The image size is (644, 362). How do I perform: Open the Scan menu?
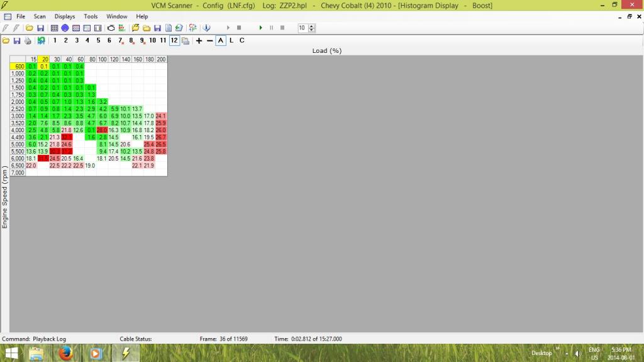click(40, 16)
